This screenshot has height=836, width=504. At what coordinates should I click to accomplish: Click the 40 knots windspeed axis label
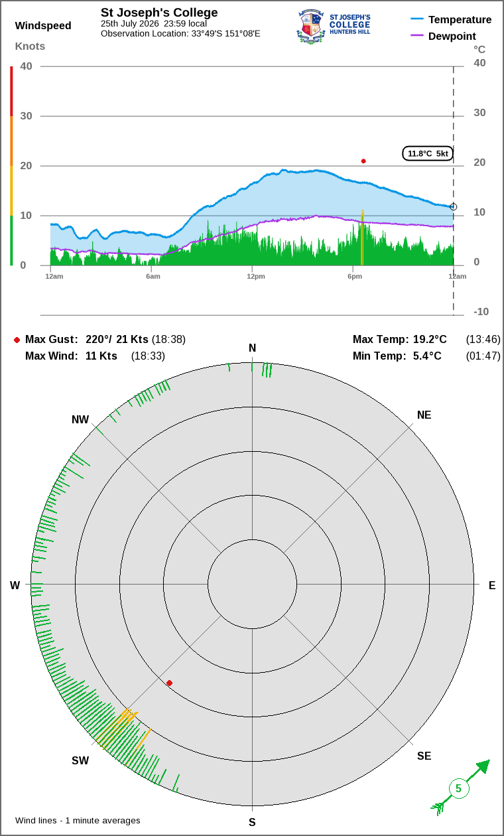point(27,66)
